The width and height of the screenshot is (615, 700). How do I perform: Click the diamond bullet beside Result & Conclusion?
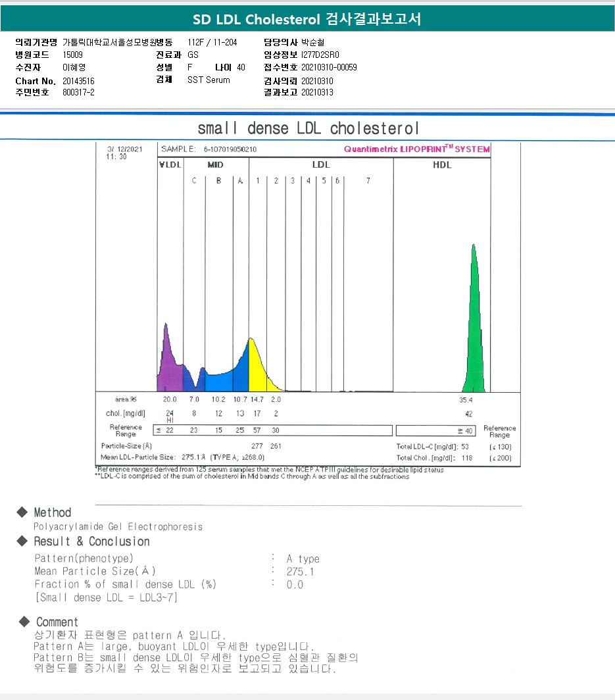coord(22,541)
